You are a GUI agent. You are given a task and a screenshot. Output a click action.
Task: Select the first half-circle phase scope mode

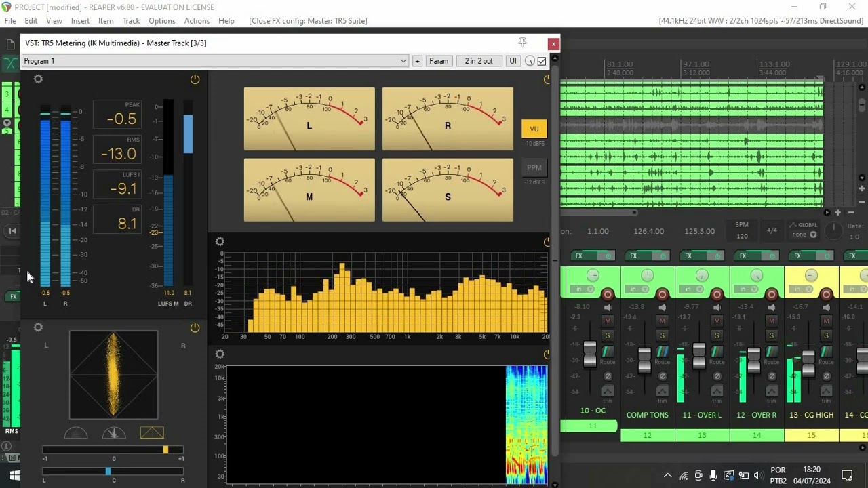76,433
